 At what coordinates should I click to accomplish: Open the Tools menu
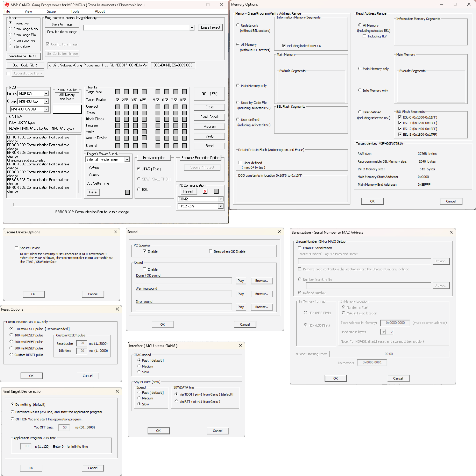75,11
